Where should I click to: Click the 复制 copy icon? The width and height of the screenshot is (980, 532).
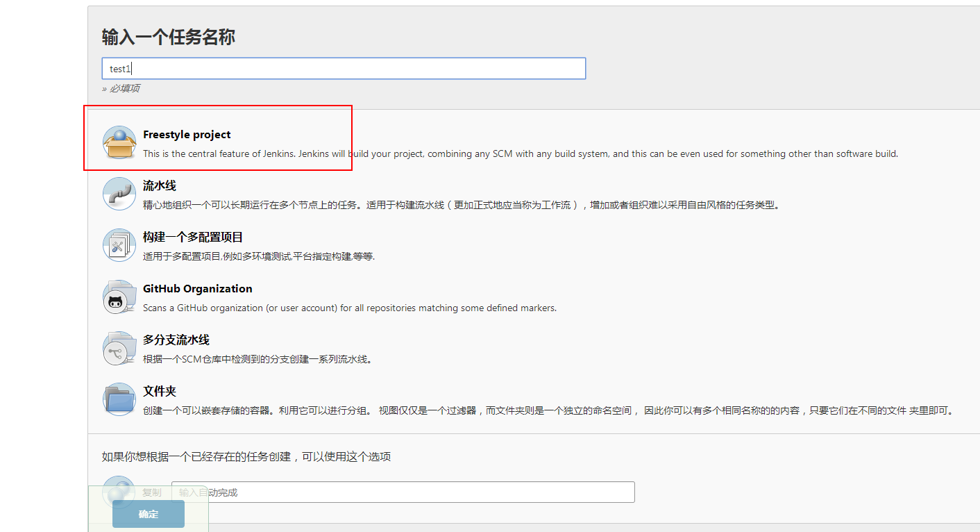tap(119, 492)
